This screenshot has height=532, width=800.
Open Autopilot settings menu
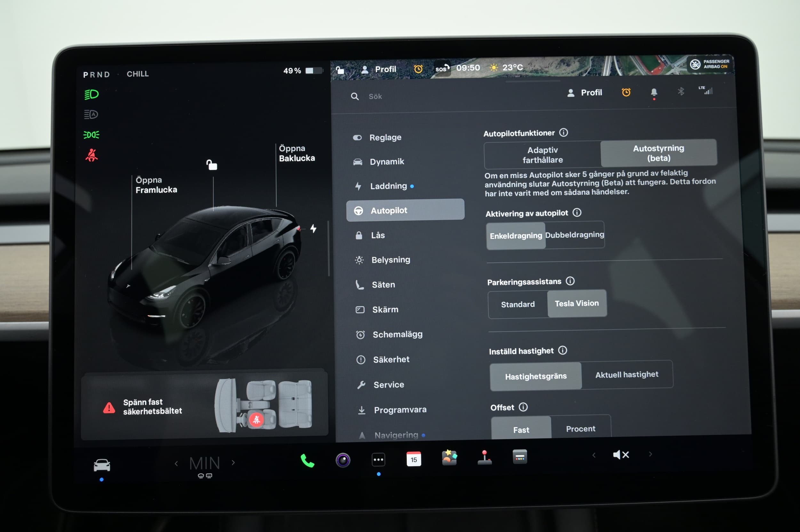tap(405, 210)
